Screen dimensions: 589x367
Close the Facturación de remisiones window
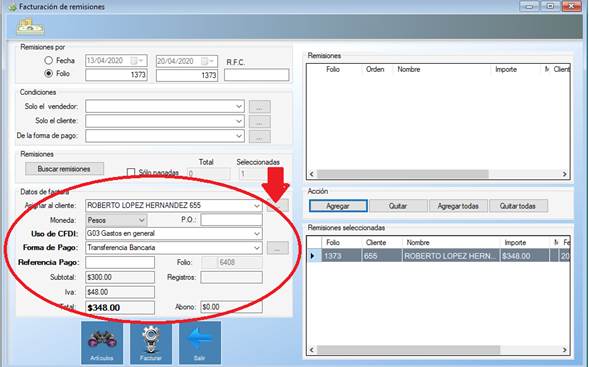(x=572, y=6)
